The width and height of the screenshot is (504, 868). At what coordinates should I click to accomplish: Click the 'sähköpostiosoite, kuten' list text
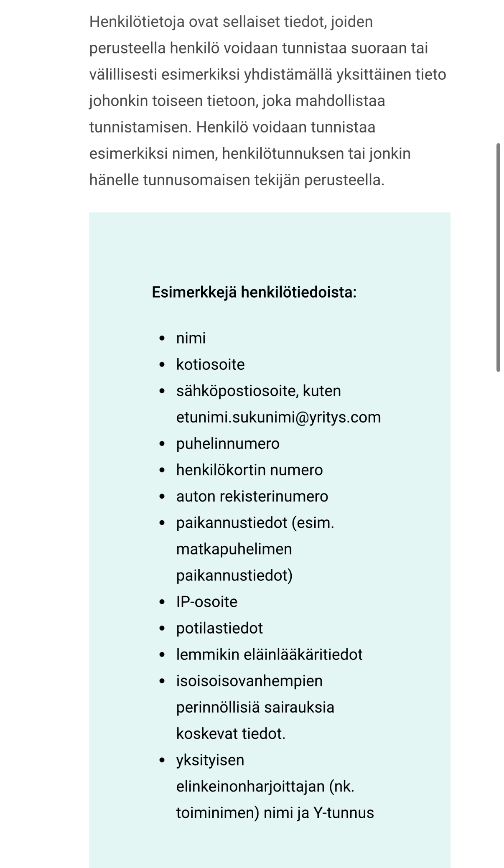[258, 391]
